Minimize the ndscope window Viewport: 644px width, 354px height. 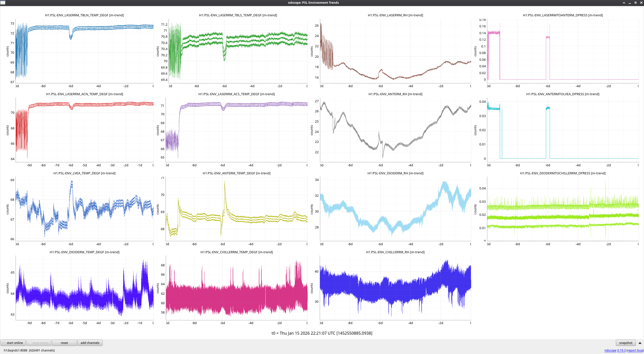pos(630,3)
